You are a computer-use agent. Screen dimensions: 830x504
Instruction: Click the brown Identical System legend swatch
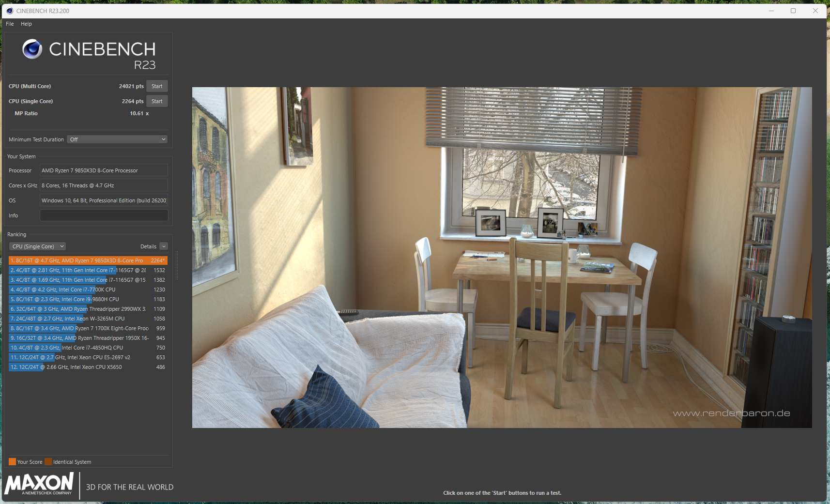pyautogui.click(x=48, y=462)
